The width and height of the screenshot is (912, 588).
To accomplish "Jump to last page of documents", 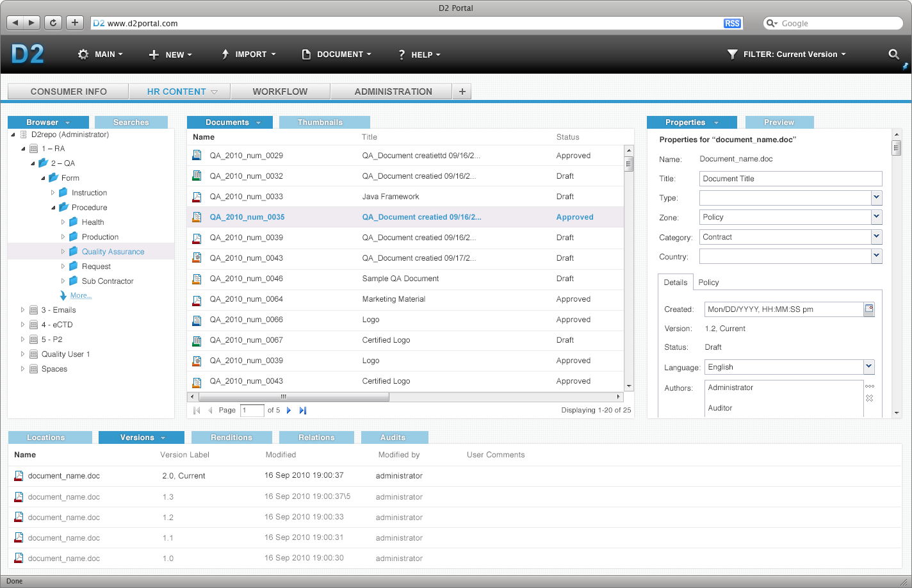I will coord(303,410).
